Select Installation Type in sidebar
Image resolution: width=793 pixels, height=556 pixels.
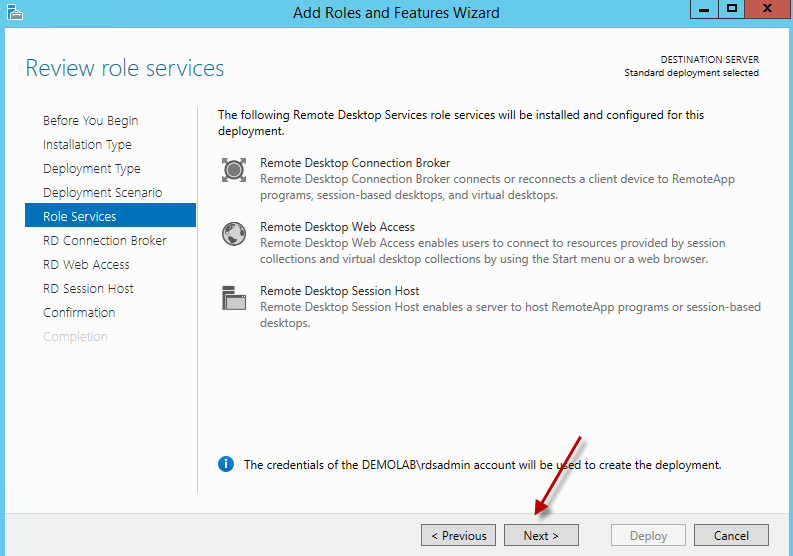click(87, 145)
